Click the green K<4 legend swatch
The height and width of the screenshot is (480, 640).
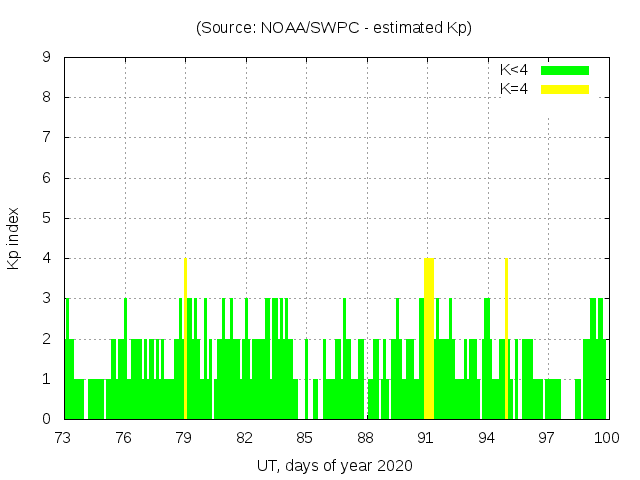click(565, 70)
